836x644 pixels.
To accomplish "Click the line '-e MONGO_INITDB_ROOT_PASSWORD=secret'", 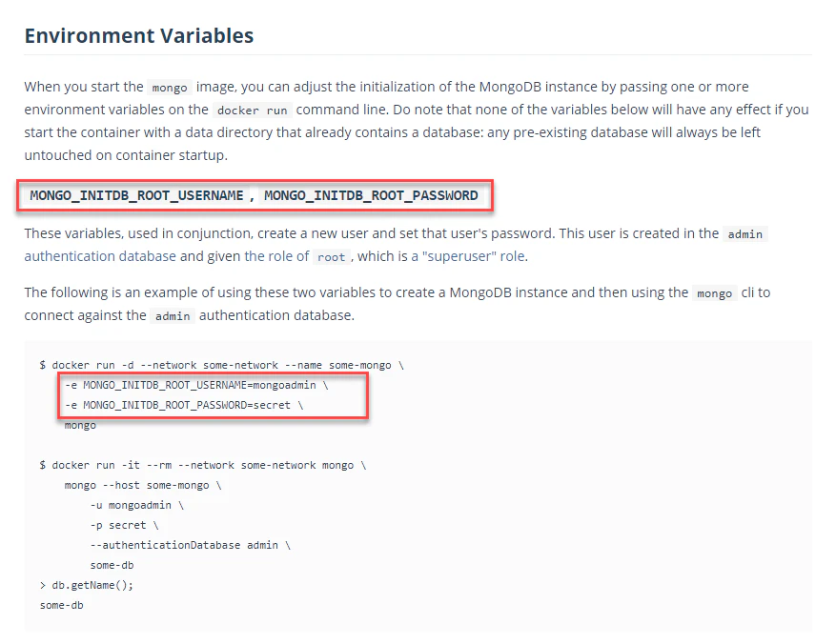I will [184, 406].
